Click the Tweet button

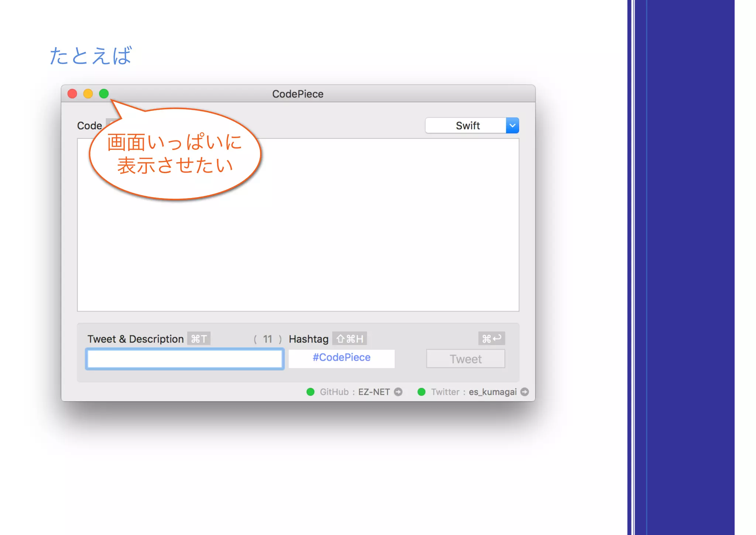(x=465, y=359)
